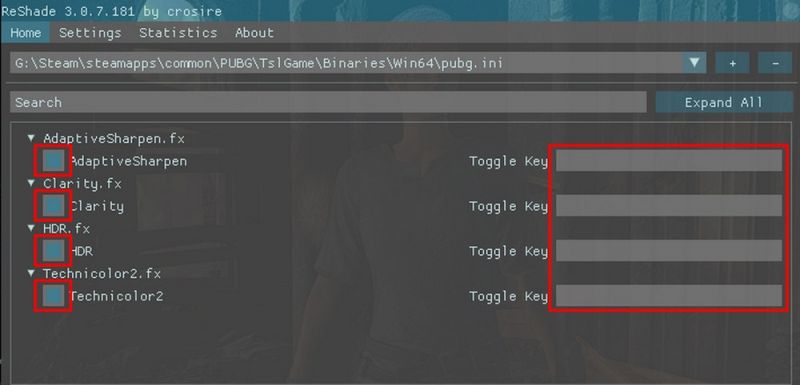Click the pubg.ini preset path field

point(346,63)
